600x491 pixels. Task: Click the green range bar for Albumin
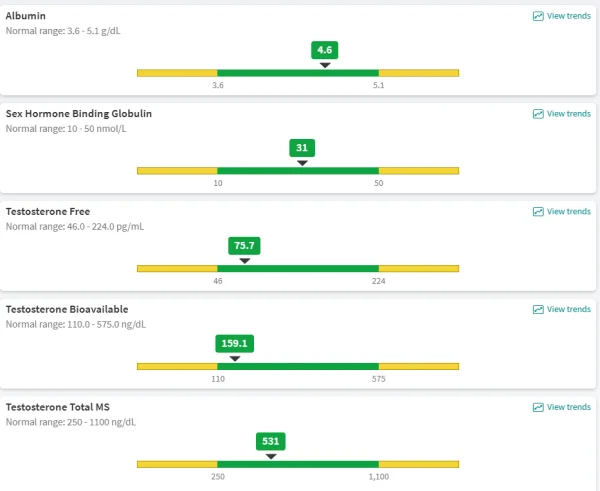click(x=298, y=73)
